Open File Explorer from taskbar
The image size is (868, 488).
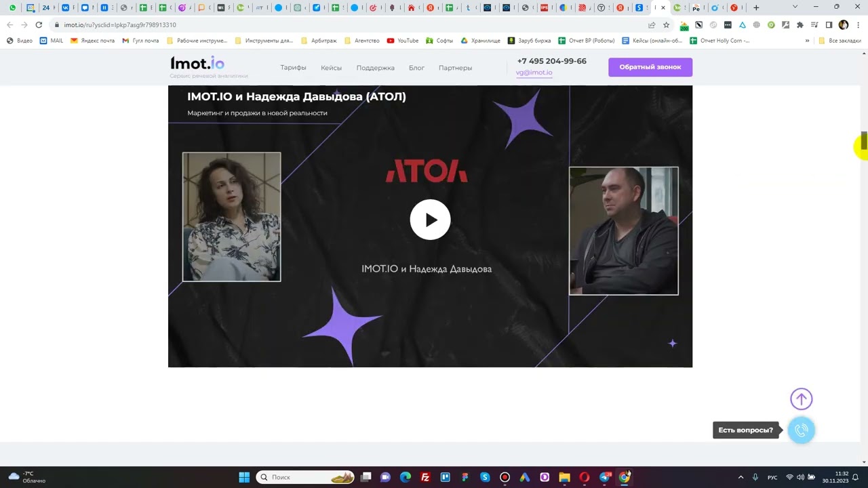tap(564, 477)
